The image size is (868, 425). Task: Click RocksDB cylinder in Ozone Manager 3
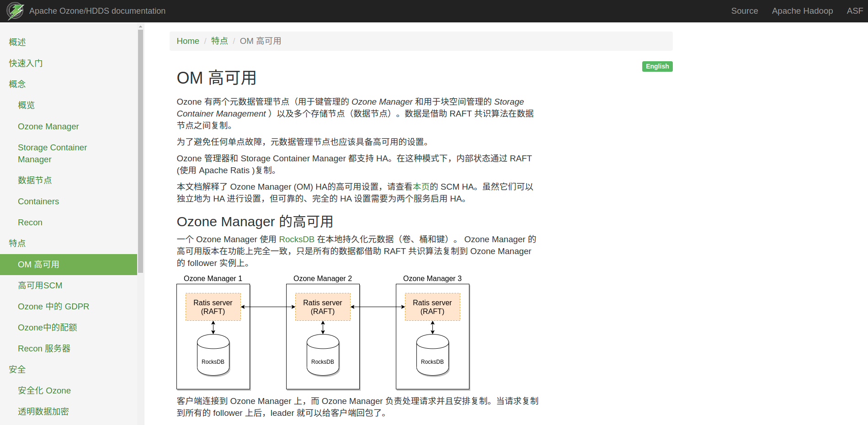pyautogui.click(x=432, y=355)
